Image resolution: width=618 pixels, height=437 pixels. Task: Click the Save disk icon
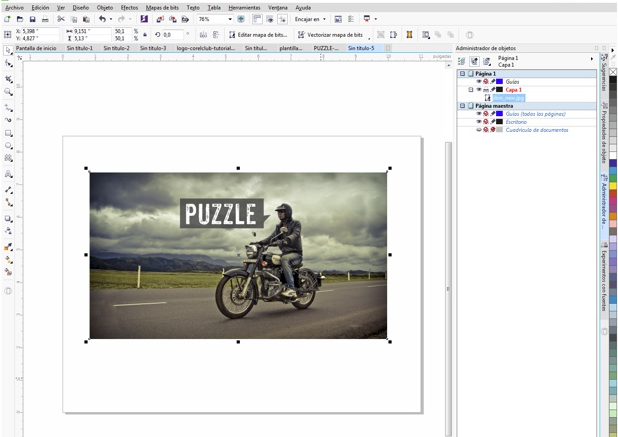point(33,19)
